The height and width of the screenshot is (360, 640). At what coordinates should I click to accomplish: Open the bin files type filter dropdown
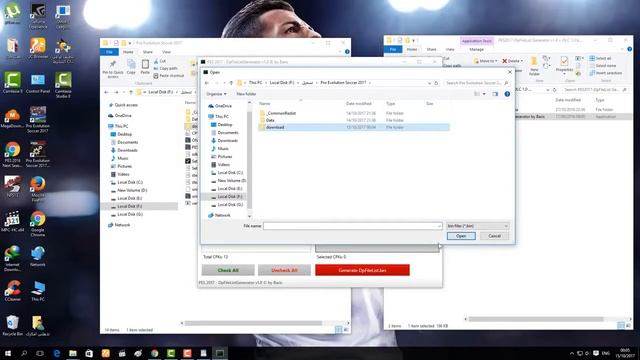[478, 226]
